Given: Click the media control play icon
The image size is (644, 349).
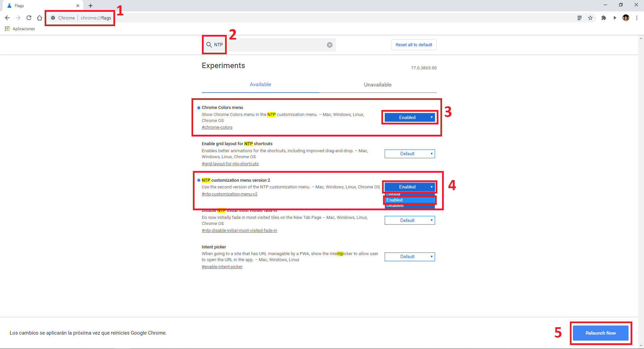Looking at the screenshot, I should (x=615, y=18).
